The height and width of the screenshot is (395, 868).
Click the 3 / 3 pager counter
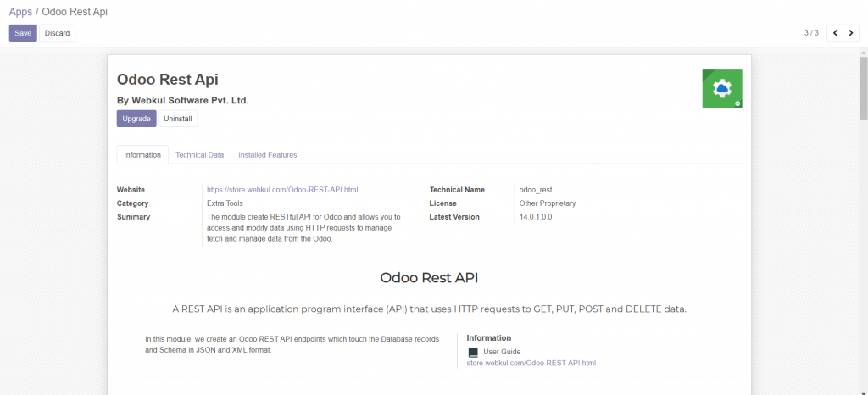811,33
